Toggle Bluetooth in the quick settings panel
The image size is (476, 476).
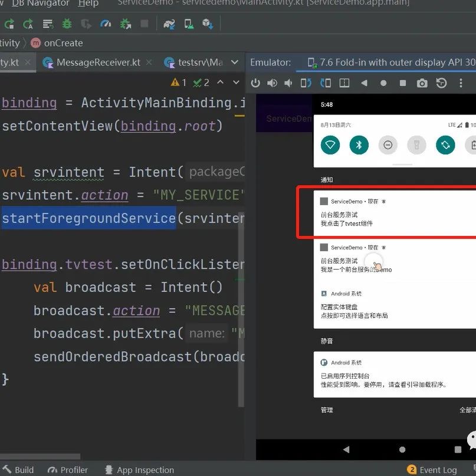coord(359,145)
